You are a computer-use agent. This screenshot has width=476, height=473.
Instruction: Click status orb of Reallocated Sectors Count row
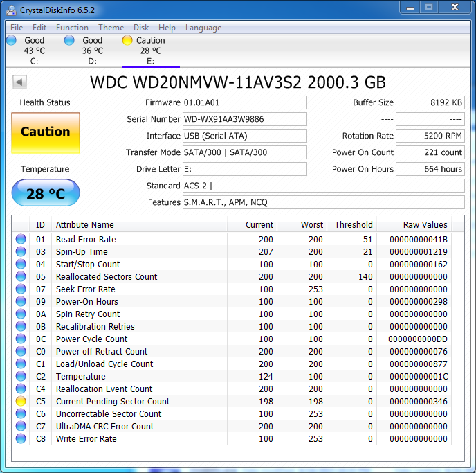click(x=21, y=276)
